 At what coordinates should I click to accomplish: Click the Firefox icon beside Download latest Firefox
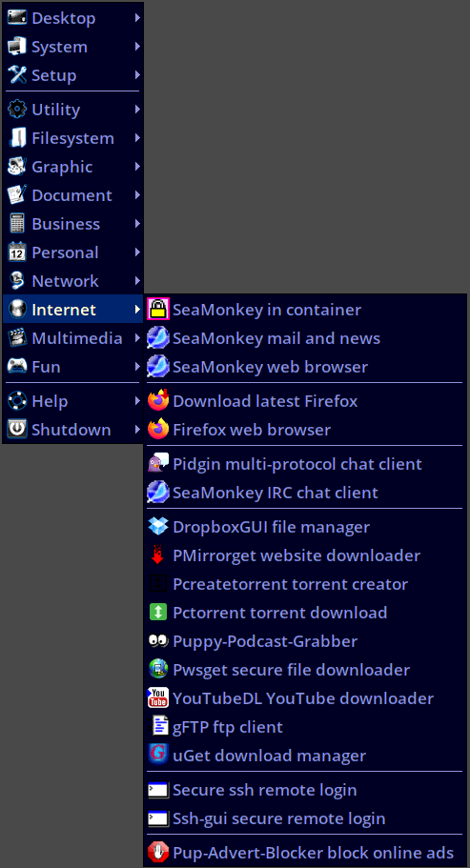(x=157, y=401)
